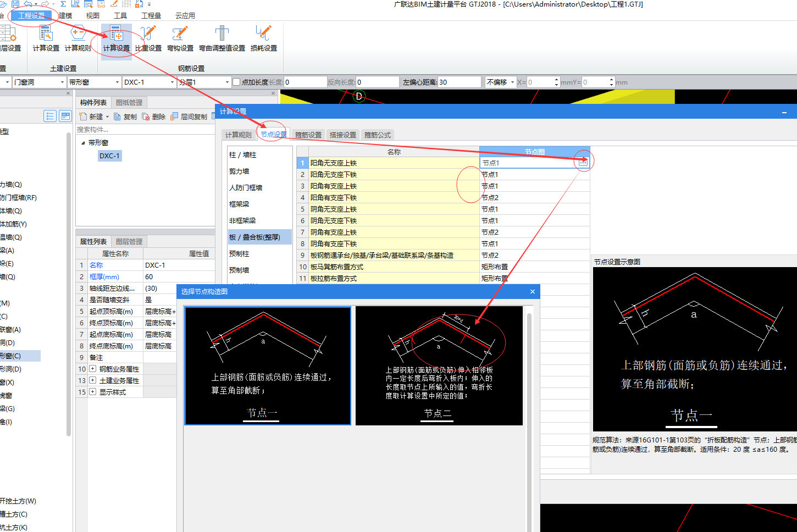Expand 显示样式 property group
797x532 pixels.
click(92, 392)
